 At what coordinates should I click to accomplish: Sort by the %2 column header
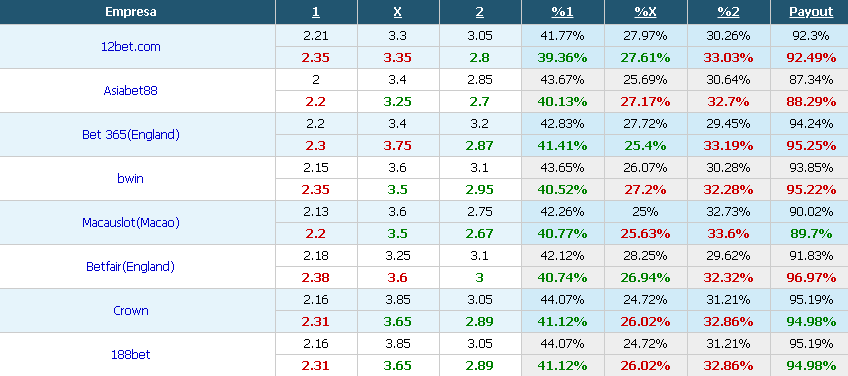tap(728, 12)
